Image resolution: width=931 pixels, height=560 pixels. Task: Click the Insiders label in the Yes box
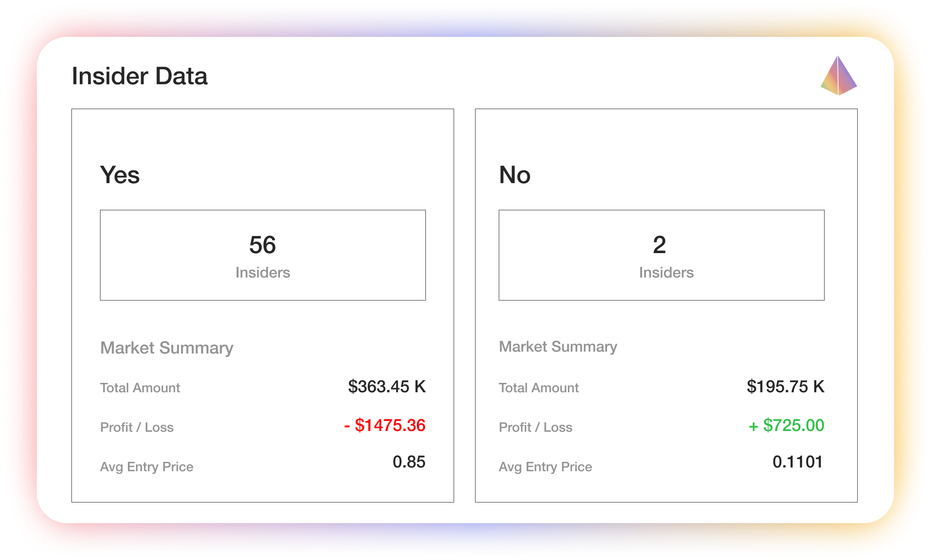click(263, 272)
